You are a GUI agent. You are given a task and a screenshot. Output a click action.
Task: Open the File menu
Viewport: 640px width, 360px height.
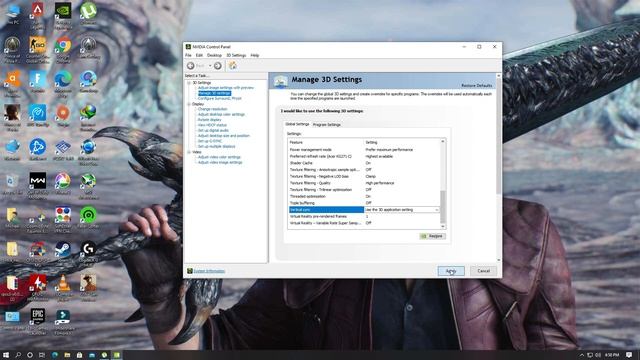tap(188, 55)
